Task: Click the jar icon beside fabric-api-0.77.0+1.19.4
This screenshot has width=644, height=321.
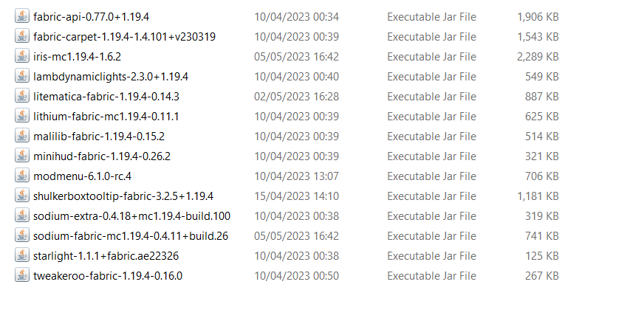Action: (x=21, y=16)
